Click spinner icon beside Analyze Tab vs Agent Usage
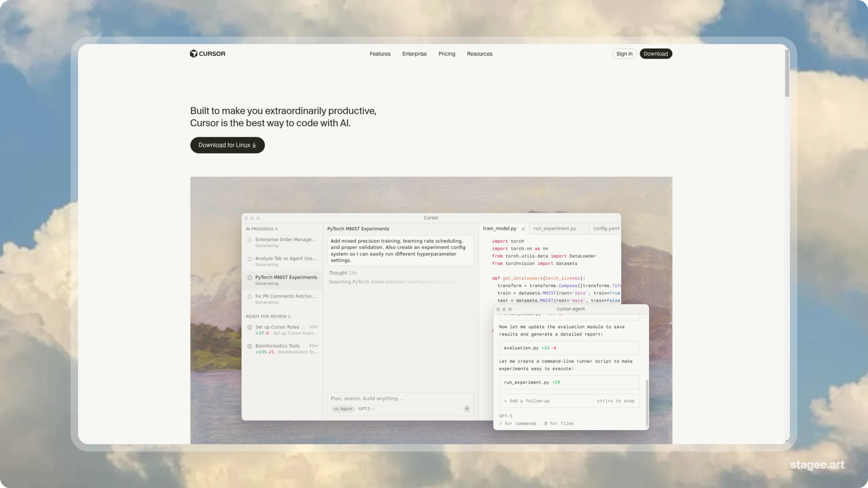 click(250, 259)
